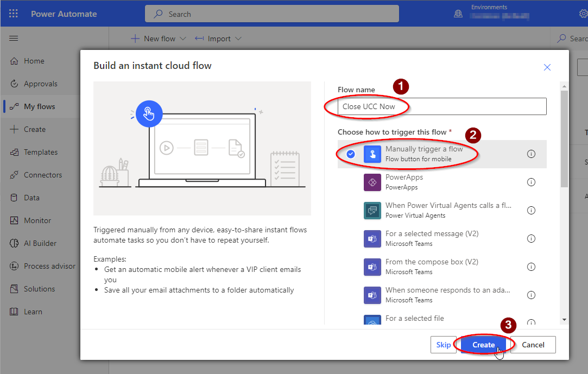Screen dimensions: 588x374
Task: Click the My flows icon
Action: pyautogui.click(x=14, y=106)
